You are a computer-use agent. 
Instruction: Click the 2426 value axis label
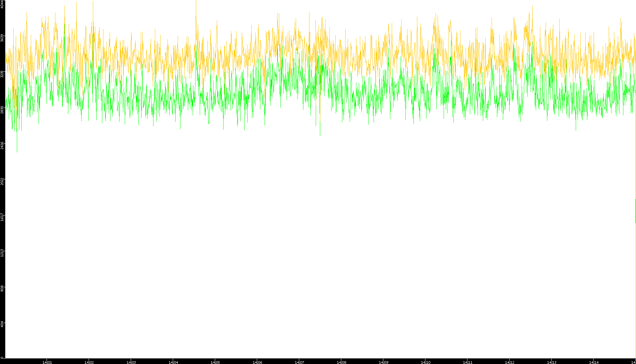(x=2, y=145)
